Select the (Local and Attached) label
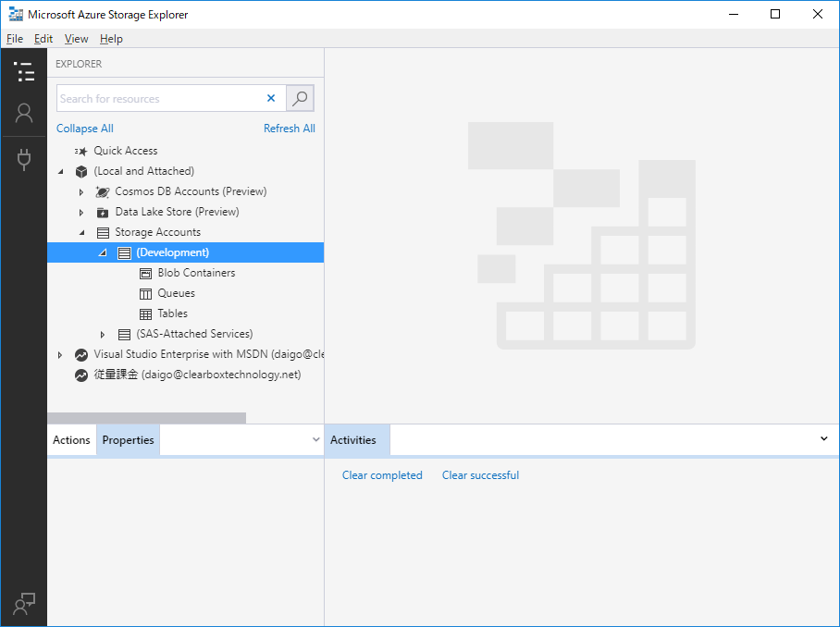The image size is (840, 627). [143, 171]
